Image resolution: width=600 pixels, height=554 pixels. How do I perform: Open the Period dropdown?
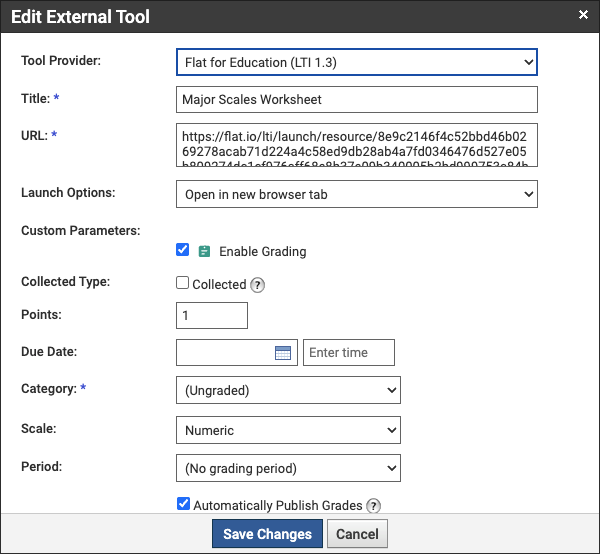click(288, 468)
